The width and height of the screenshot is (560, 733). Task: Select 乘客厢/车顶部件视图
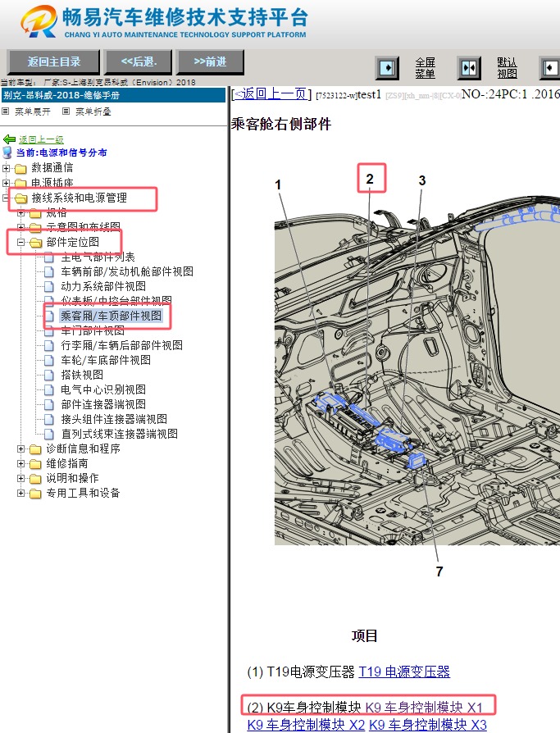pos(111,316)
